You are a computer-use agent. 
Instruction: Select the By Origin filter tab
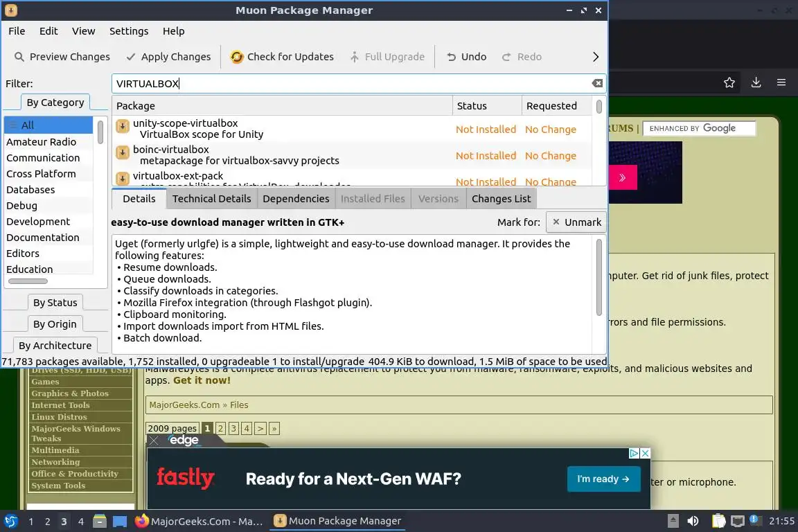(x=55, y=323)
